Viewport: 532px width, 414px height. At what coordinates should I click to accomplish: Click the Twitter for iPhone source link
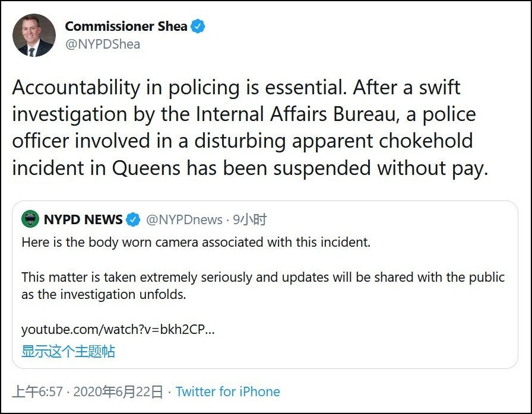click(228, 391)
